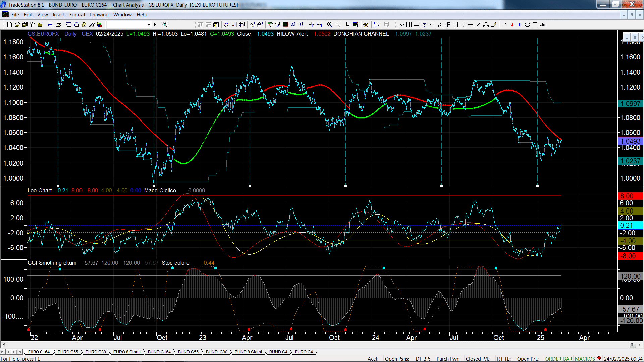Click ORDER BAR in the status bar
Screen dimensions: 644x362
559,359
